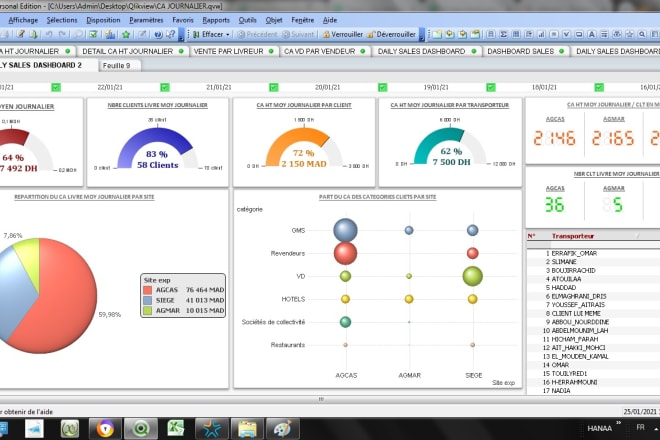Open Avast Secure Browser taskbar icon

(x=105, y=429)
